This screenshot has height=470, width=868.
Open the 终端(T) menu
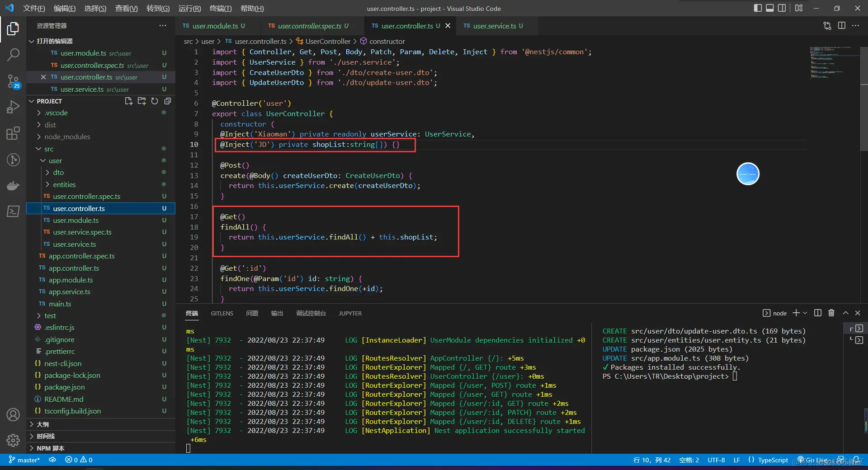(220, 8)
